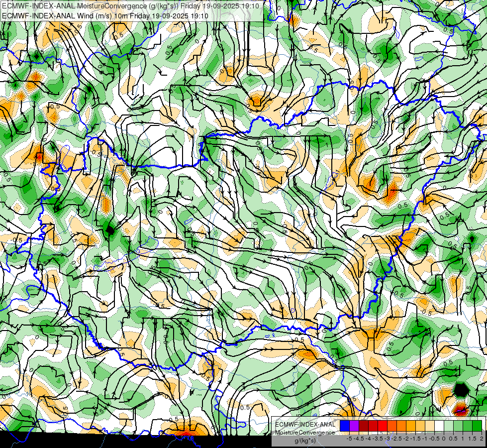Viewport: 487px width, 448px height.
Task: Pick the palest green swatch between 0 and 0.5
Action: [x=449, y=426]
